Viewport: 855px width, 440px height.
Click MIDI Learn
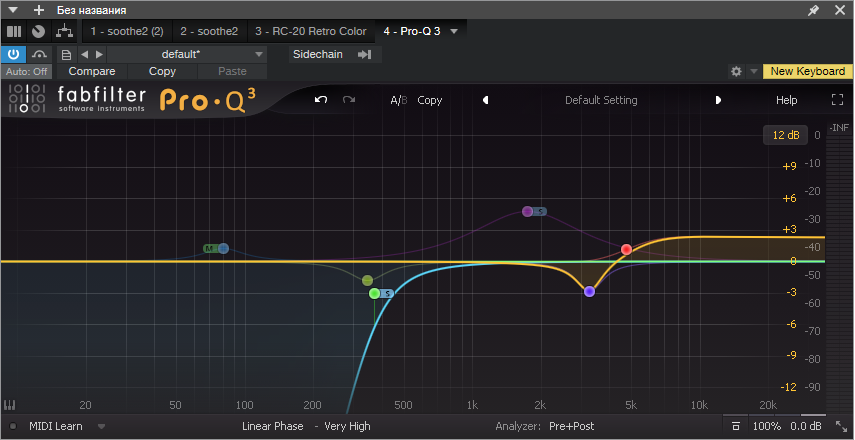(56, 426)
